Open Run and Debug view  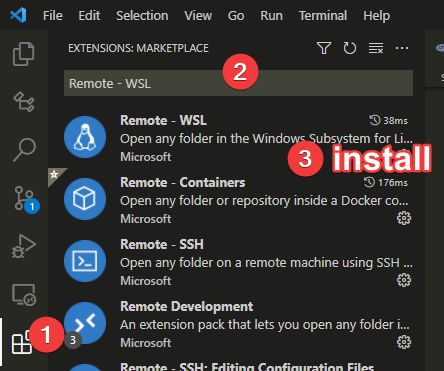(24, 246)
